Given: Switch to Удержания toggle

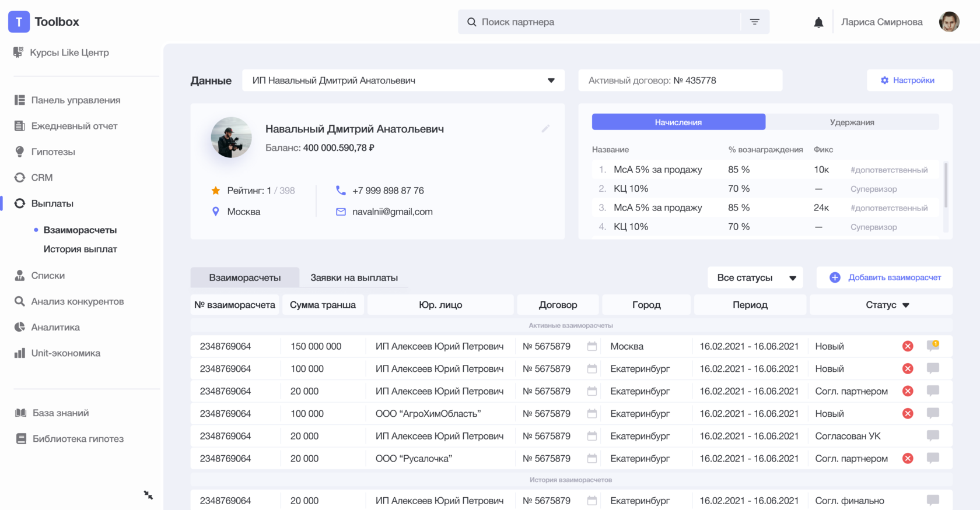Looking at the screenshot, I should tap(852, 122).
